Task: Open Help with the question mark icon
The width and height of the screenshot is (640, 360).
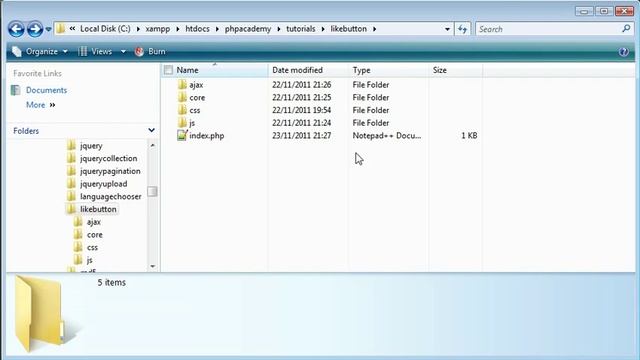Action: pos(623,52)
